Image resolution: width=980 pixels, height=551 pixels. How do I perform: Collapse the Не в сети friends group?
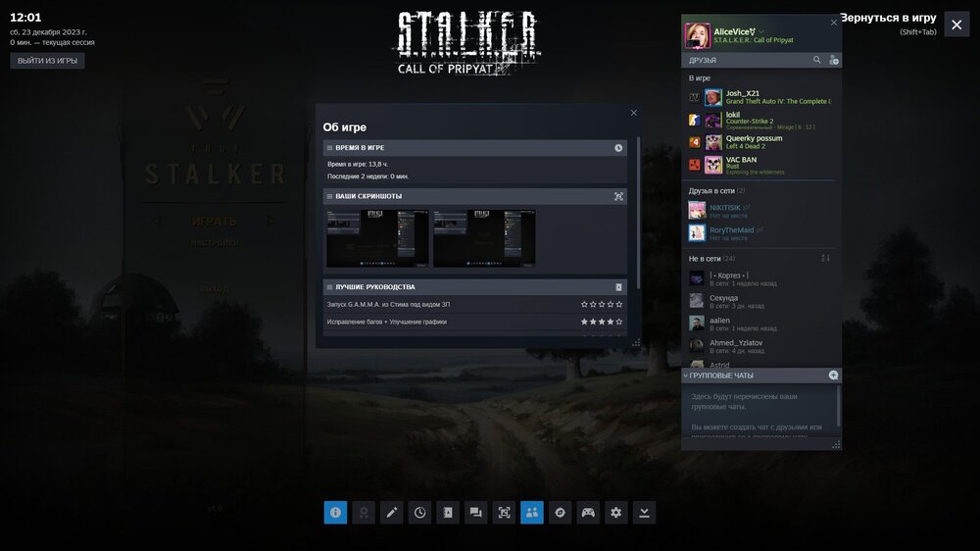pyautogui.click(x=711, y=258)
